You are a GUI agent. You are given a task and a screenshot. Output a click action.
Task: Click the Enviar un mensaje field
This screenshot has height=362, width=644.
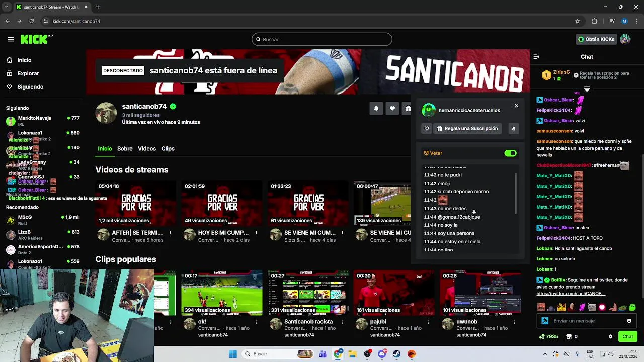coord(587,321)
